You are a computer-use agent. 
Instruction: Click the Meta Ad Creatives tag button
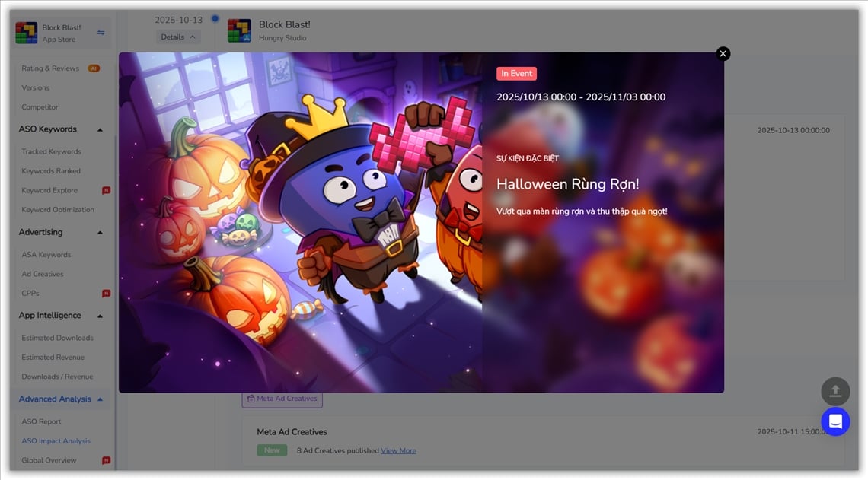[x=282, y=399]
